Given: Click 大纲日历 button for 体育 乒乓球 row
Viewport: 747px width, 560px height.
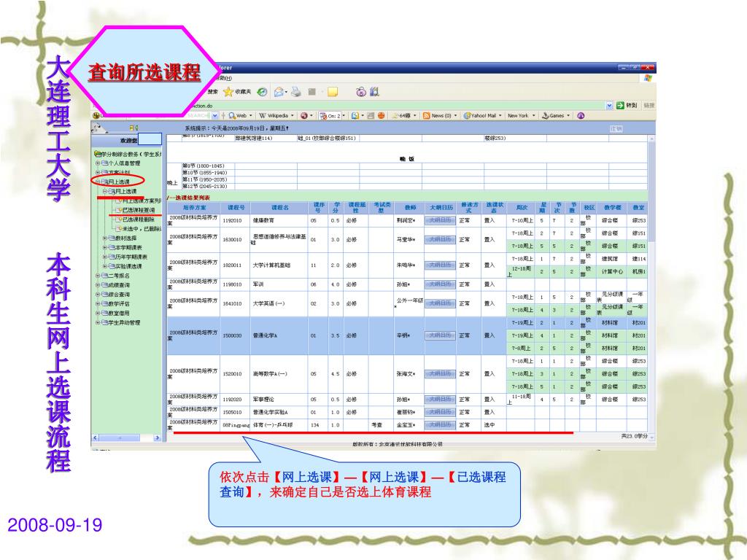Looking at the screenshot, I should [x=440, y=425].
